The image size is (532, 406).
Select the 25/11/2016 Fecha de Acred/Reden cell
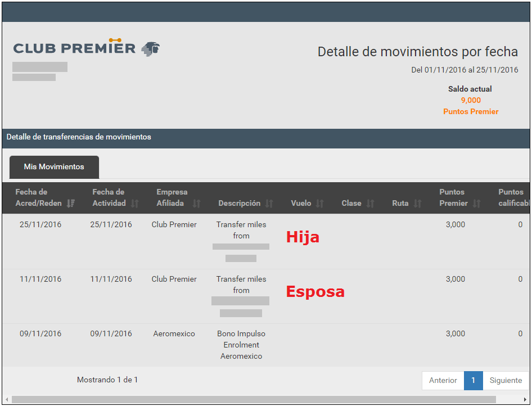tap(40, 224)
